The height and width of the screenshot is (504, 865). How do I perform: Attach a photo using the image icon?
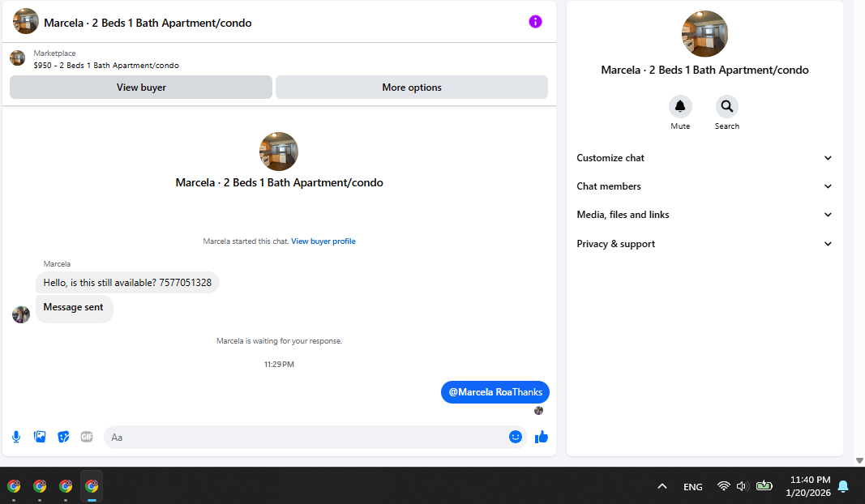[40, 437]
